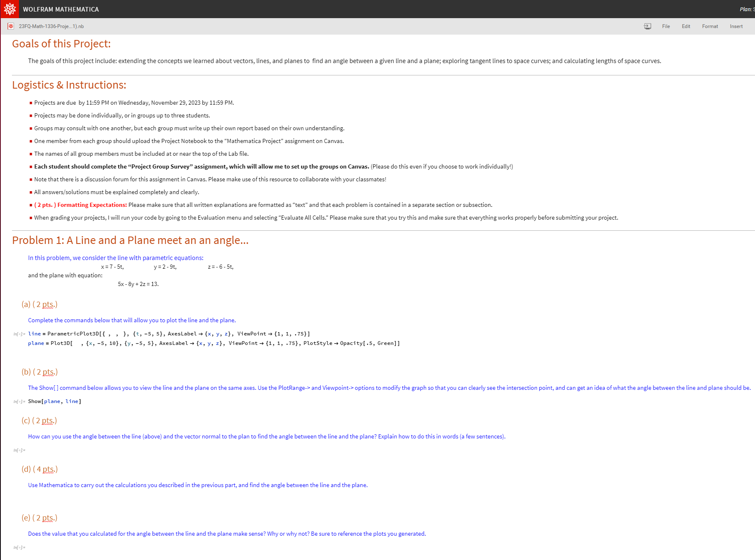Select the Show[plane, line] code cell
The image size is (755, 560).
(54, 401)
